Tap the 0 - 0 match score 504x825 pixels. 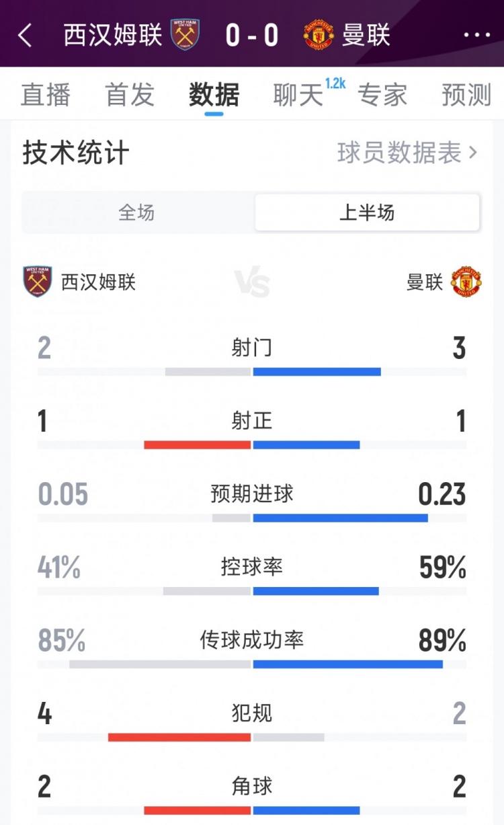click(x=252, y=35)
